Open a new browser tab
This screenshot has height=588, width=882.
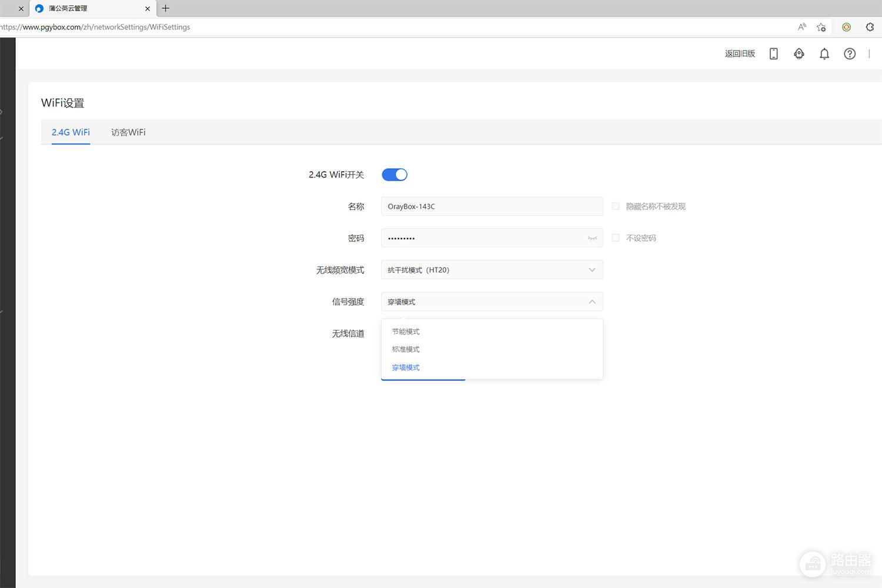[x=165, y=8]
